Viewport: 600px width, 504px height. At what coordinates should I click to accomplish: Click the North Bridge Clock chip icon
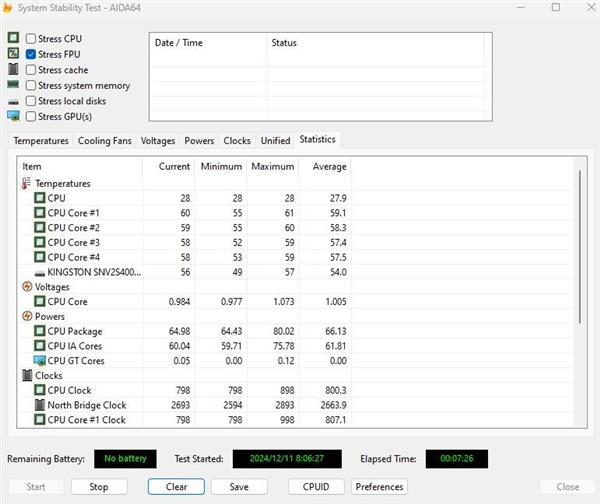[40, 405]
